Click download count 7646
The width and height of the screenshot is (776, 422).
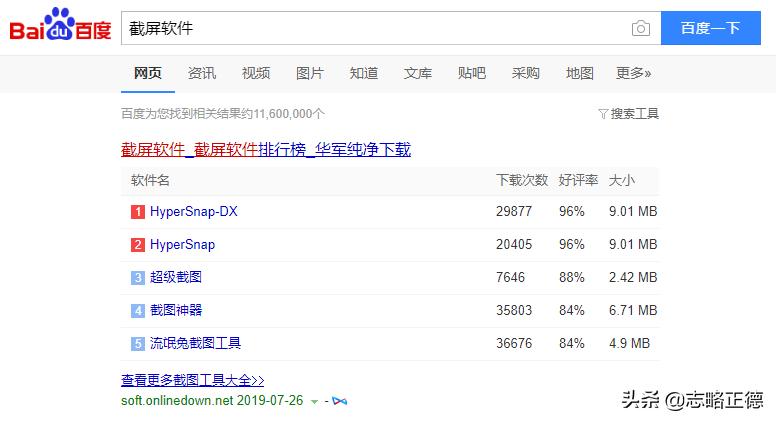click(x=510, y=277)
